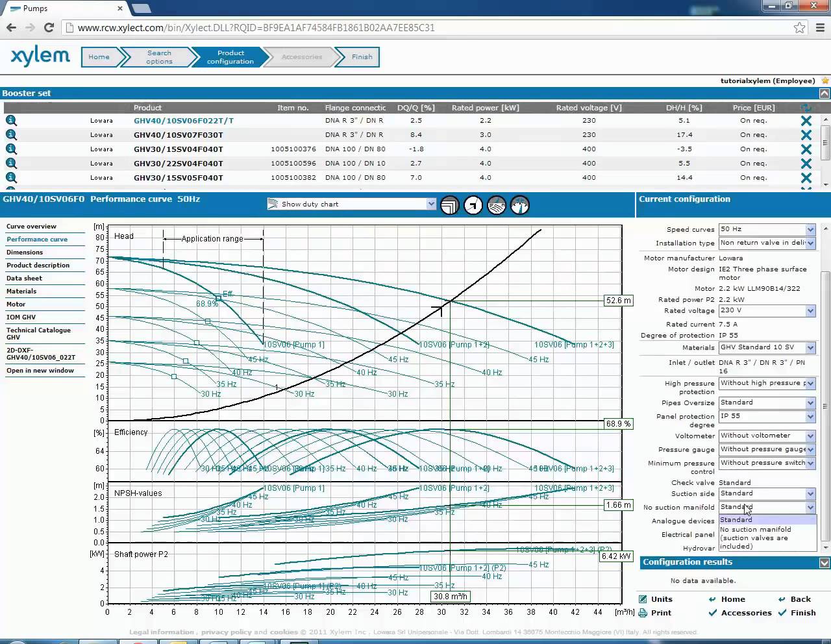Click the bottom Home button
The height and width of the screenshot is (644, 831).
(x=726, y=599)
